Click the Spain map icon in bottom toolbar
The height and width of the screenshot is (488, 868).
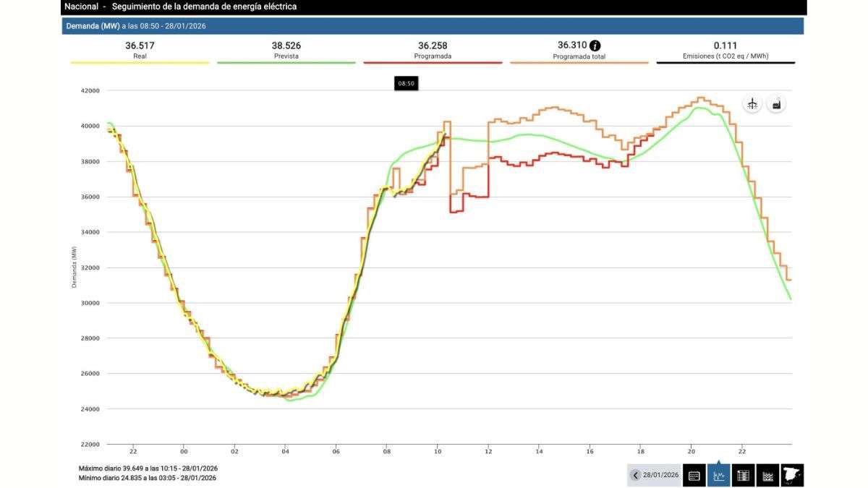tap(791, 475)
